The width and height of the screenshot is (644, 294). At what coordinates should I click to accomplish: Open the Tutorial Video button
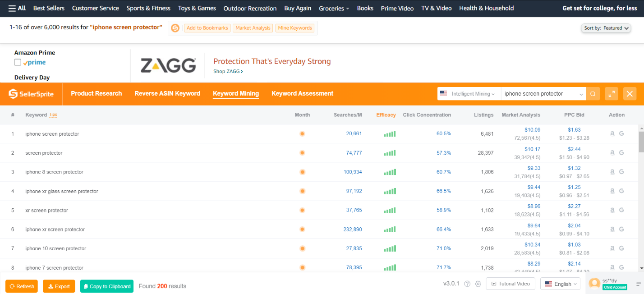(x=511, y=284)
